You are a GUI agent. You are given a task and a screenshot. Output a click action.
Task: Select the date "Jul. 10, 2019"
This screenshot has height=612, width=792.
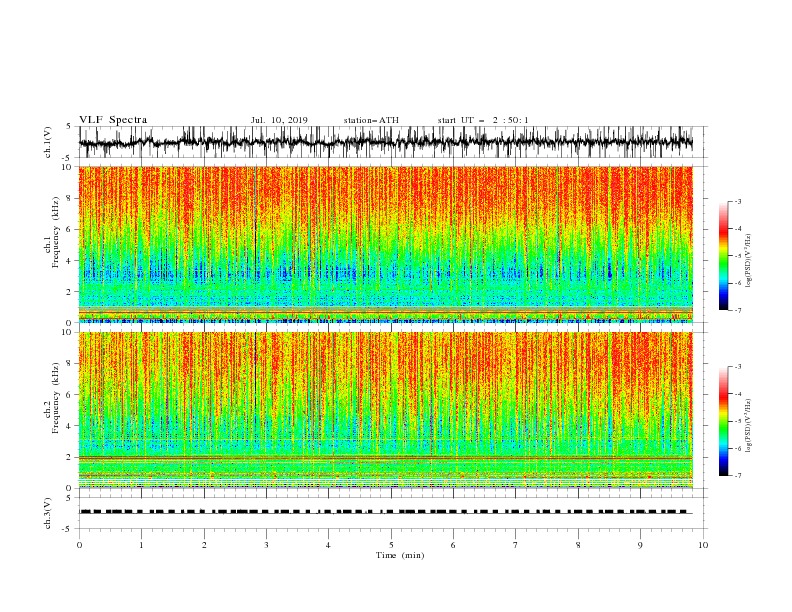click(x=279, y=120)
